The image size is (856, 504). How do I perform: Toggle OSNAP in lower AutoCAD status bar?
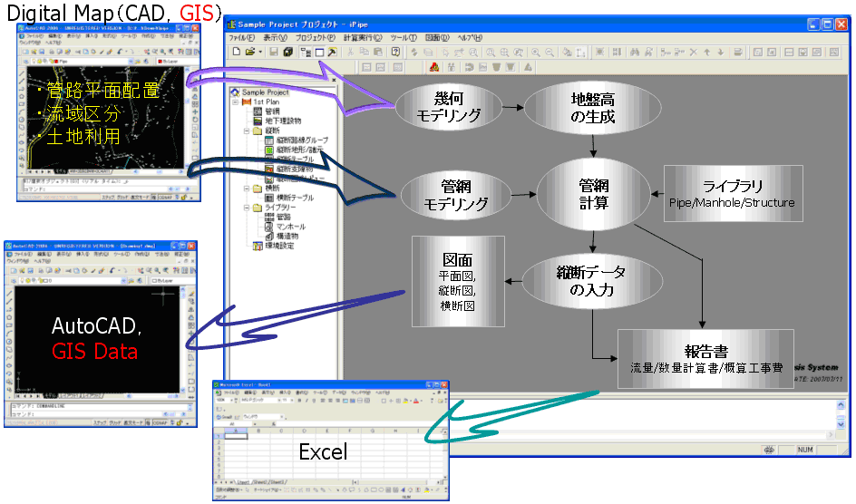click(x=160, y=422)
